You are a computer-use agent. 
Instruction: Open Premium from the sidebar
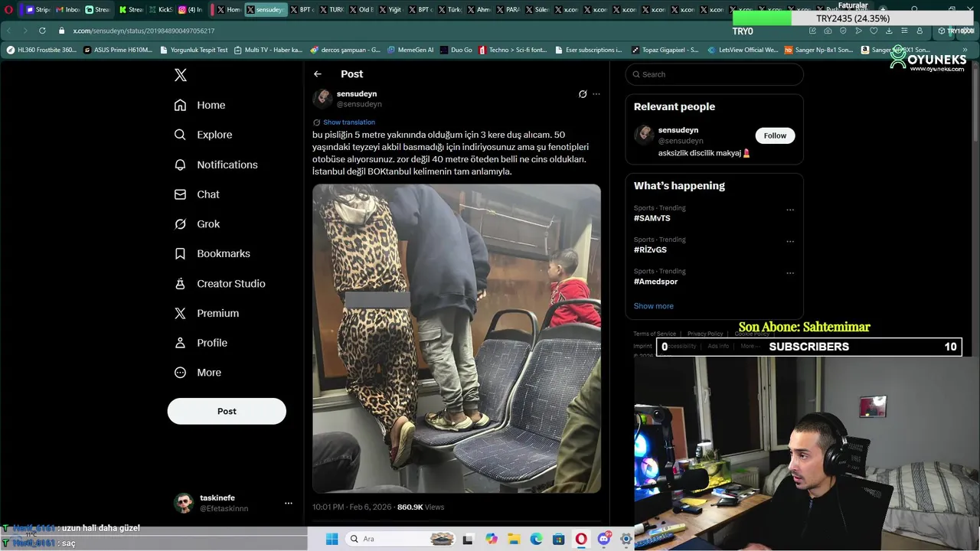207,313
